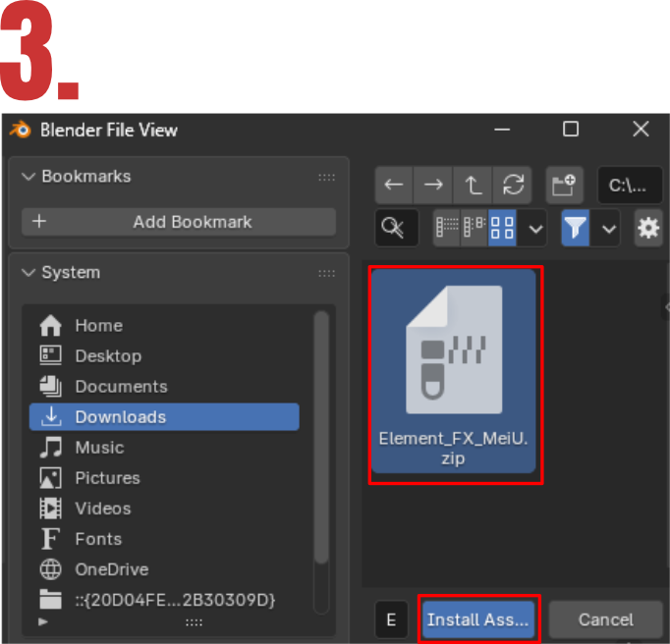Click Add Bookmark
The image size is (670, 644).
point(179,222)
